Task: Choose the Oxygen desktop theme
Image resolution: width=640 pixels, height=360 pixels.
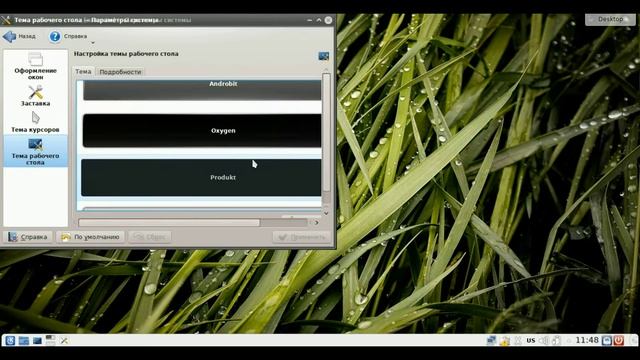Action: coord(202,131)
